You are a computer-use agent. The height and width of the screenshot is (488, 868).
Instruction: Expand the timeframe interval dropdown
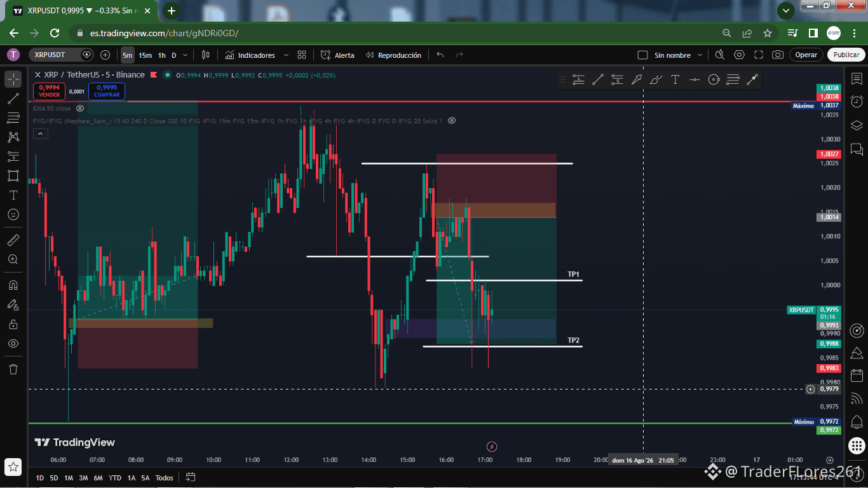[185, 55]
